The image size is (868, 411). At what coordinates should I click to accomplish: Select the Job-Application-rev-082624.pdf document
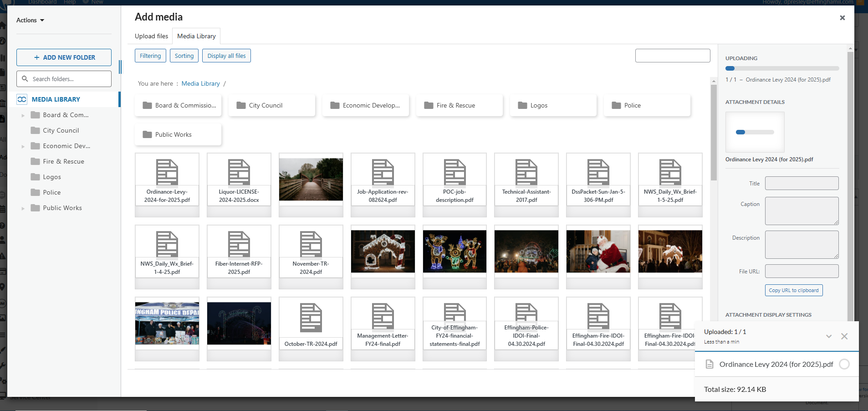click(x=383, y=185)
